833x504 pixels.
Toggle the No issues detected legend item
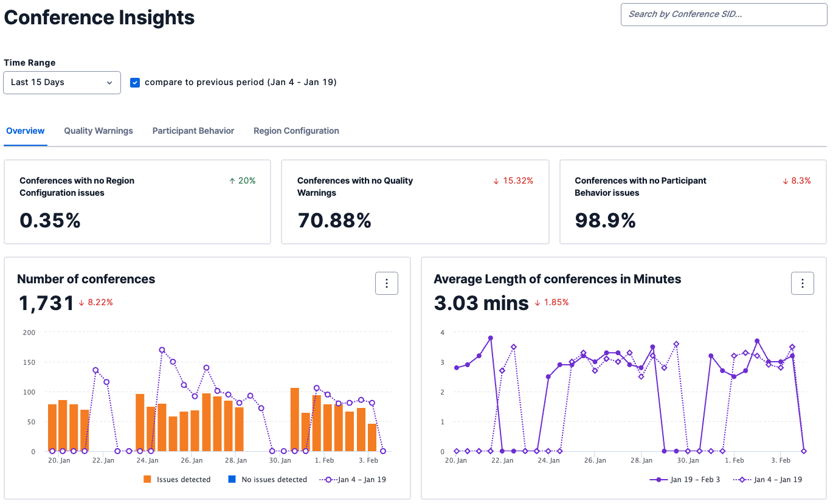coord(275,479)
